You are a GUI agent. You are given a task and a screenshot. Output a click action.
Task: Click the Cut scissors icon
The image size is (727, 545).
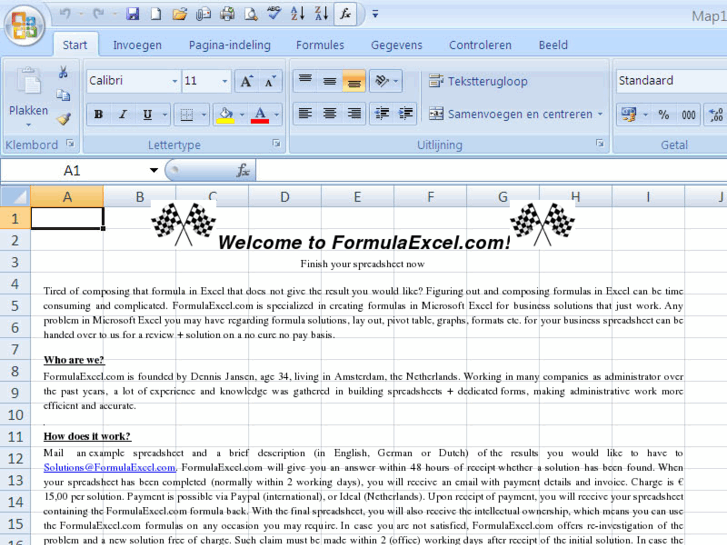click(x=64, y=72)
